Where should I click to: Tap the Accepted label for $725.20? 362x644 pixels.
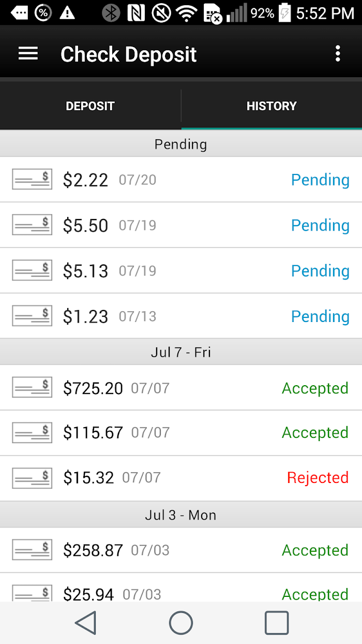[x=315, y=388]
